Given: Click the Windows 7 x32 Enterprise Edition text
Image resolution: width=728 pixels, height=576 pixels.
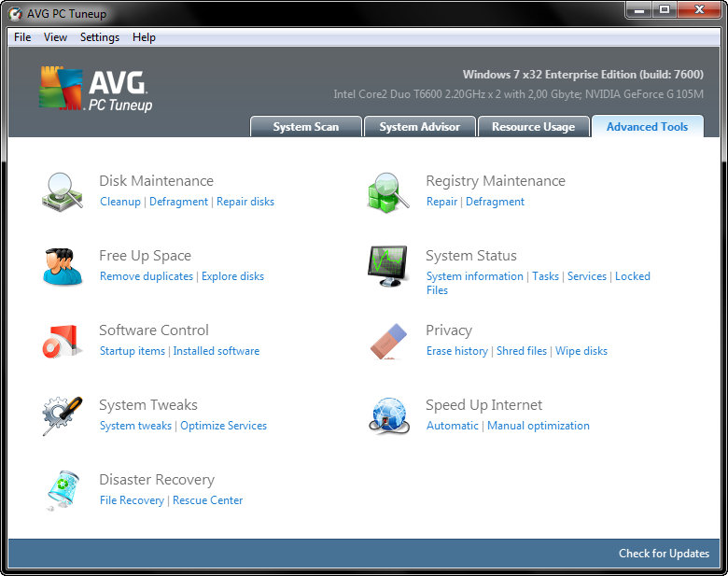Looking at the screenshot, I should (583, 75).
